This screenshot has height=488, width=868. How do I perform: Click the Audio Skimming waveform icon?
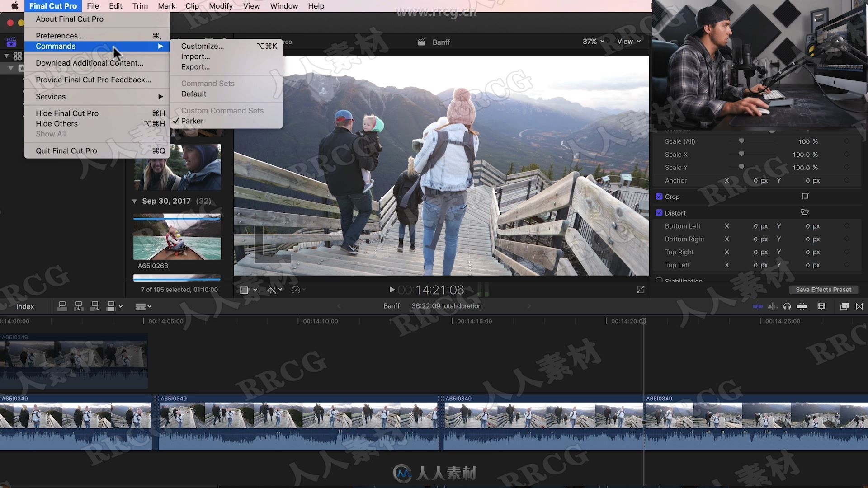point(773,306)
